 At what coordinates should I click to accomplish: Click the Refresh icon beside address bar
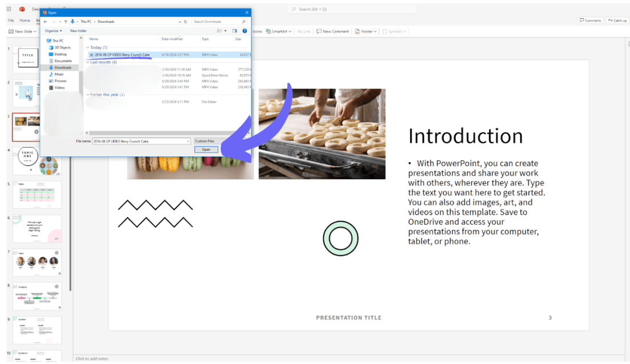pyautogui.click(x=186, y=22)
